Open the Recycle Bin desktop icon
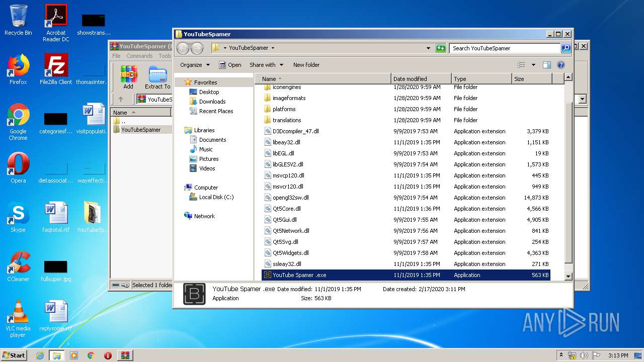Viewport: 644px width, 362px height. tap(18, 20)
